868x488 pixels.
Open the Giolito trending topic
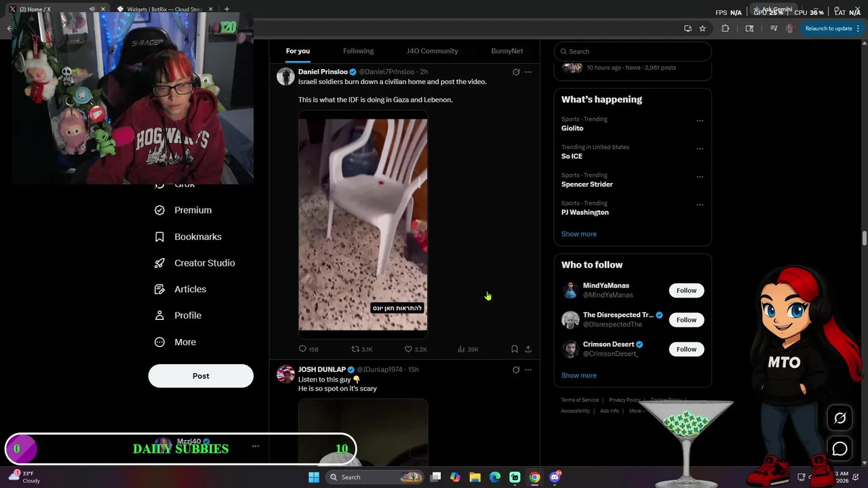[572, 128]
